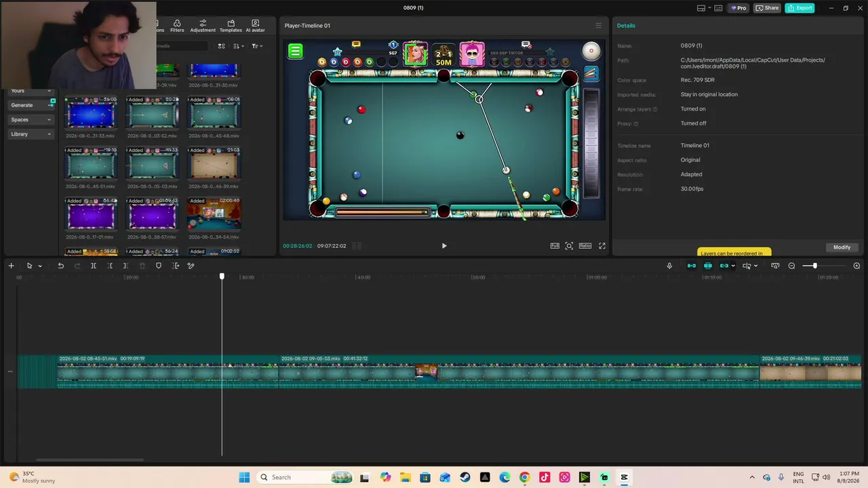Open the layout options dropdown in title bar
Viewport: 868px width, 488px height.
705,8
